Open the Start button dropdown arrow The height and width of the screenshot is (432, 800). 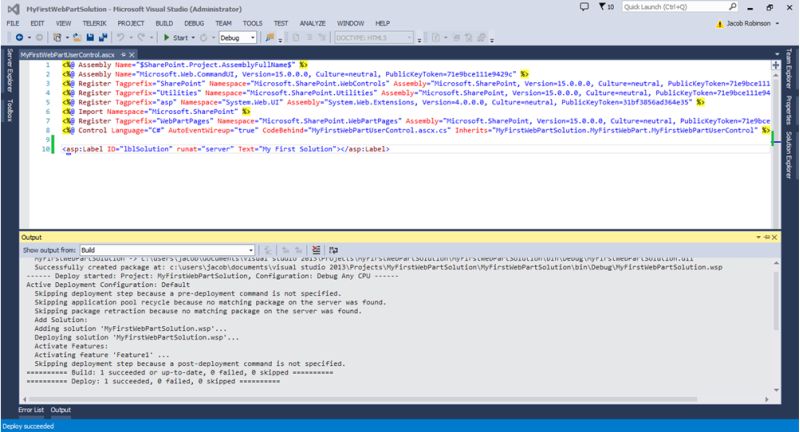(193, 38)
